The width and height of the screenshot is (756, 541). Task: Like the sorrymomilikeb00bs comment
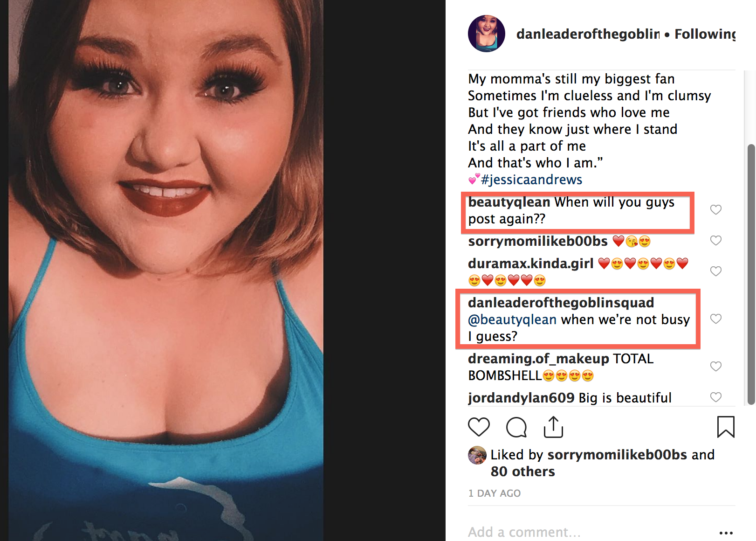point(716,241)
